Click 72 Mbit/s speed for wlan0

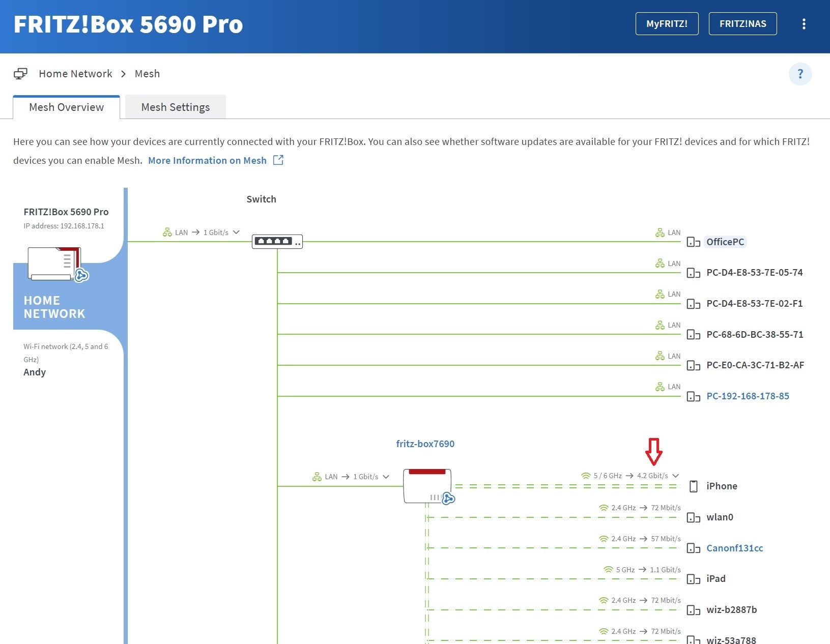click(666, 508)
